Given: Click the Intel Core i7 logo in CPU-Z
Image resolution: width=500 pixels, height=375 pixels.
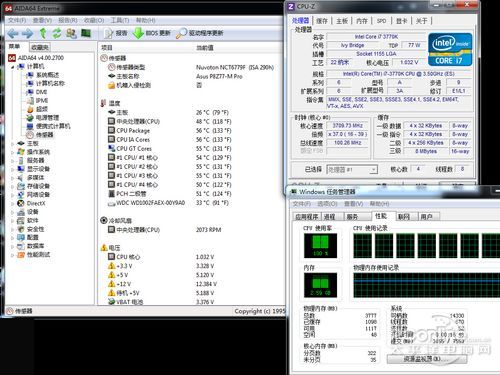Looking at the screenshot, I should click(x=450, y=49).
